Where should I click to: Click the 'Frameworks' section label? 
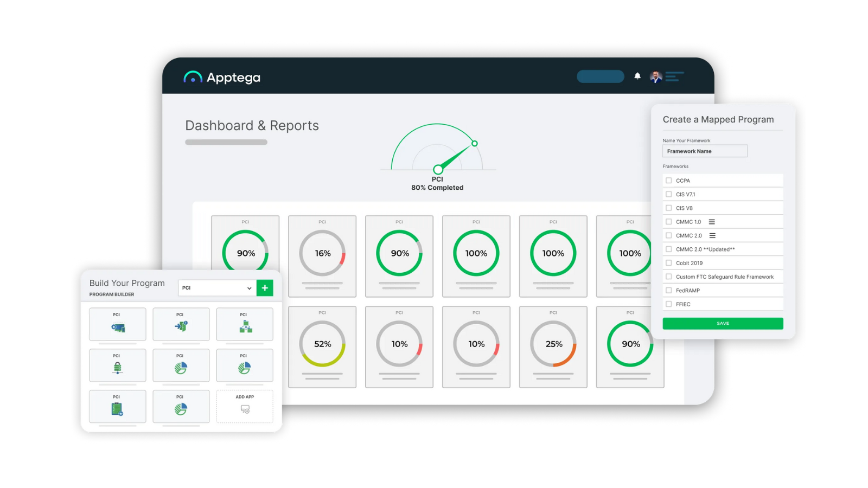tap(675, 166)
